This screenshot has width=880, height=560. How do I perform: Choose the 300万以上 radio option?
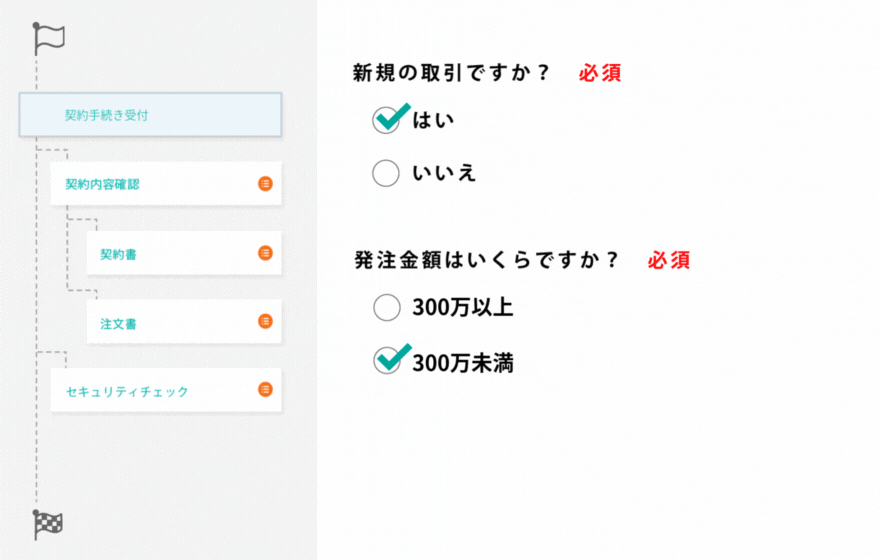coord(386,307)
